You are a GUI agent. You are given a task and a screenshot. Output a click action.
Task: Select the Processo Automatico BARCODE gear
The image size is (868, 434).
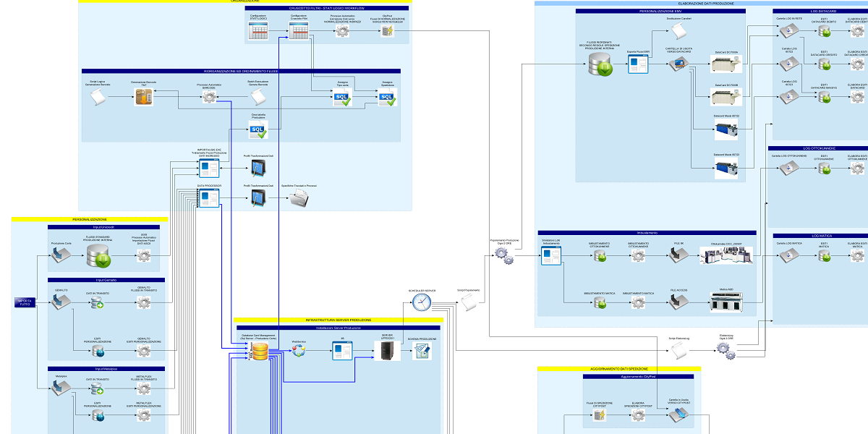(209, 98)
